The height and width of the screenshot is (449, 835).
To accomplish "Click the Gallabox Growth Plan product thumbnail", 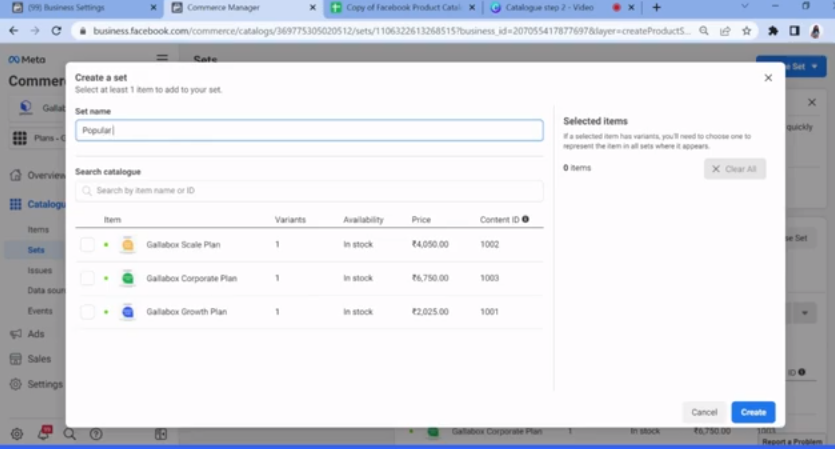I will 128,312.
